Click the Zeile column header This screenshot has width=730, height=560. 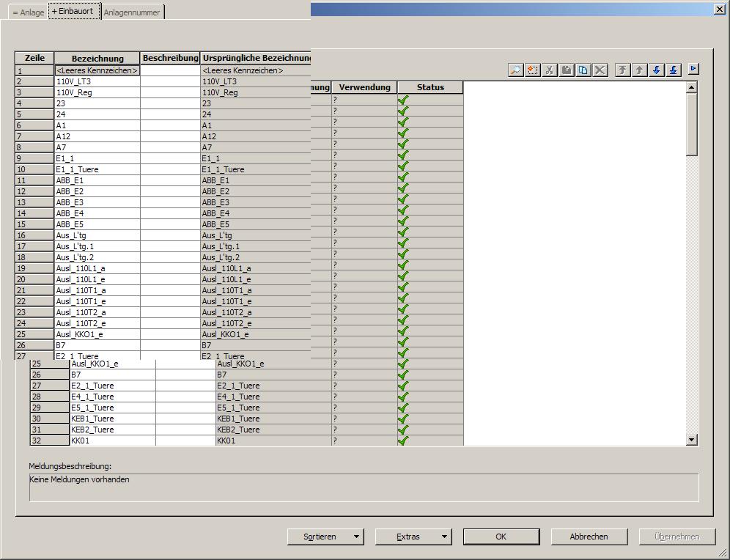coord(34,58)
